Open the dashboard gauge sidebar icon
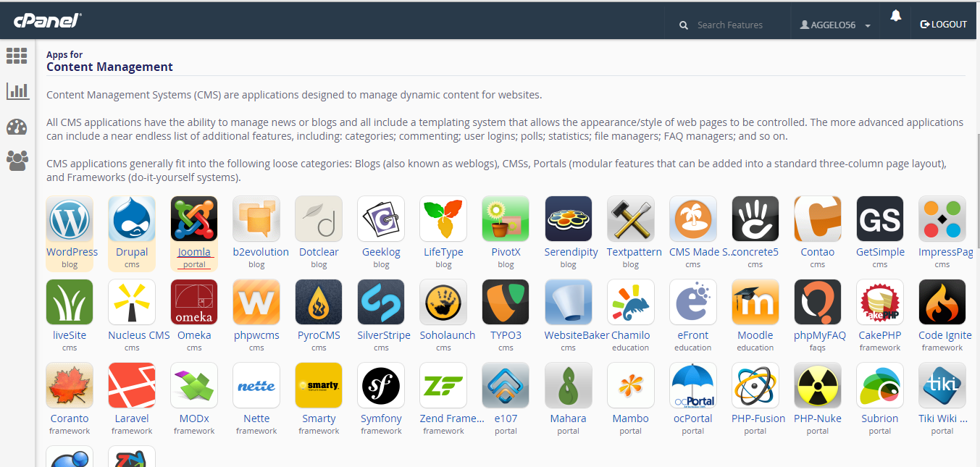This screenshot has height=467, width=980. click(x=17, y=127)
